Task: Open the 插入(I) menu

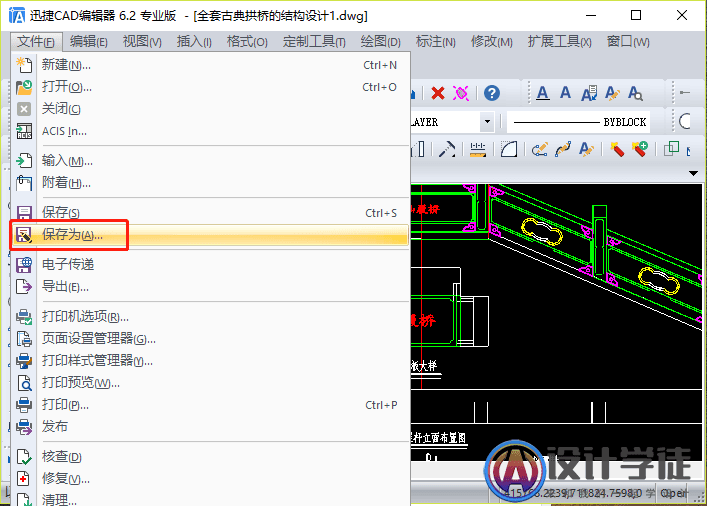Action: pyautogui.click(x=194, y=42)
